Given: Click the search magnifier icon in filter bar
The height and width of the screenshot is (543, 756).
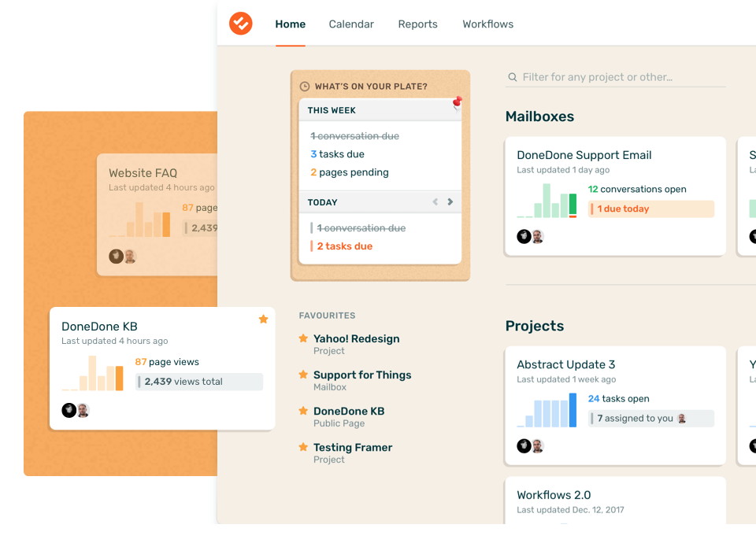Looking at the screenshot, I should point(513,77).
